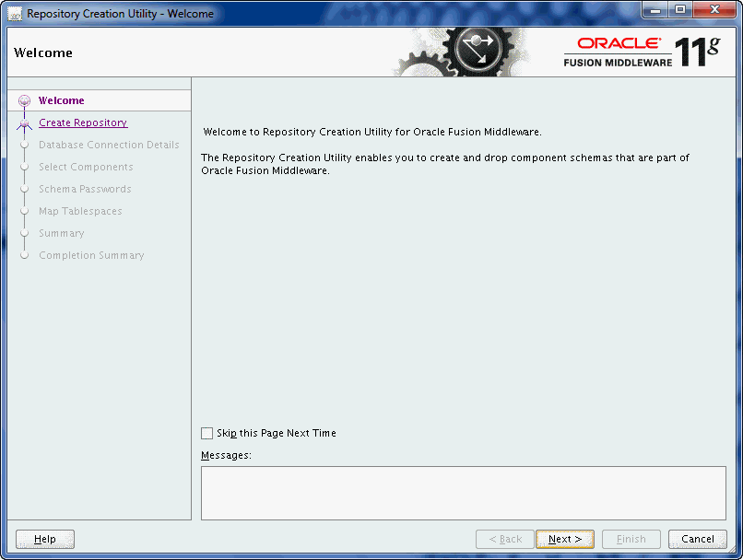The height and width of the screenshot is (560, 743).
Task: Click Select Components step
Action: pyautogui.click(x=86, y=167)
